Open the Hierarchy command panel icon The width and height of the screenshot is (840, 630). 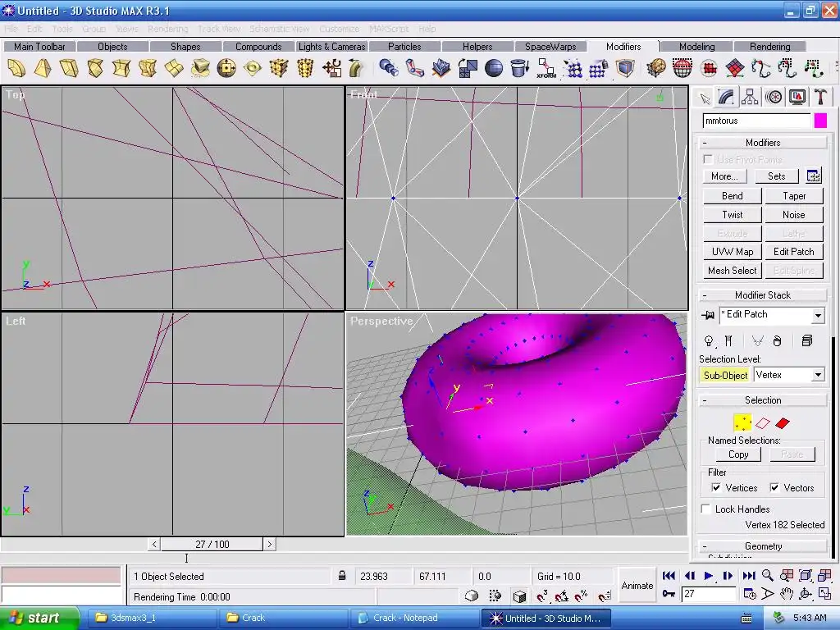point(750,97)
